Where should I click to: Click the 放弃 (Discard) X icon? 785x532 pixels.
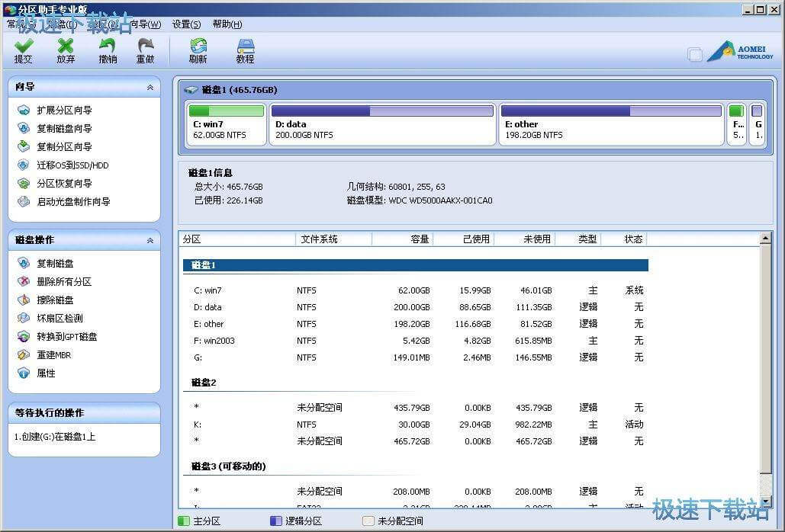[x=65, y=46]
